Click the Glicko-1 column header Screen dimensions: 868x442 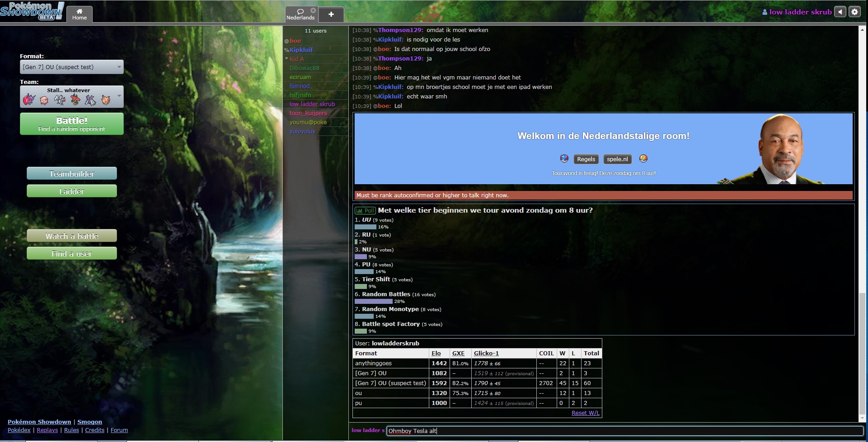(x=486, y=353)
